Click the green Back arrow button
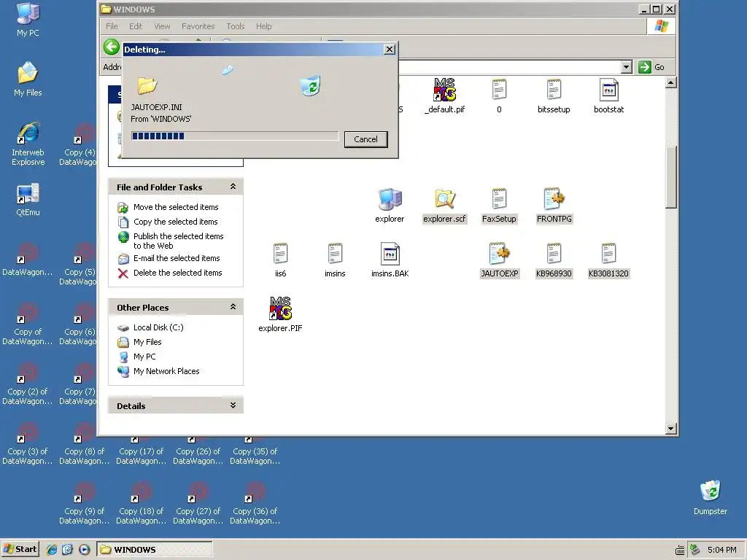 pyautogui.click(x=112, y=47)
